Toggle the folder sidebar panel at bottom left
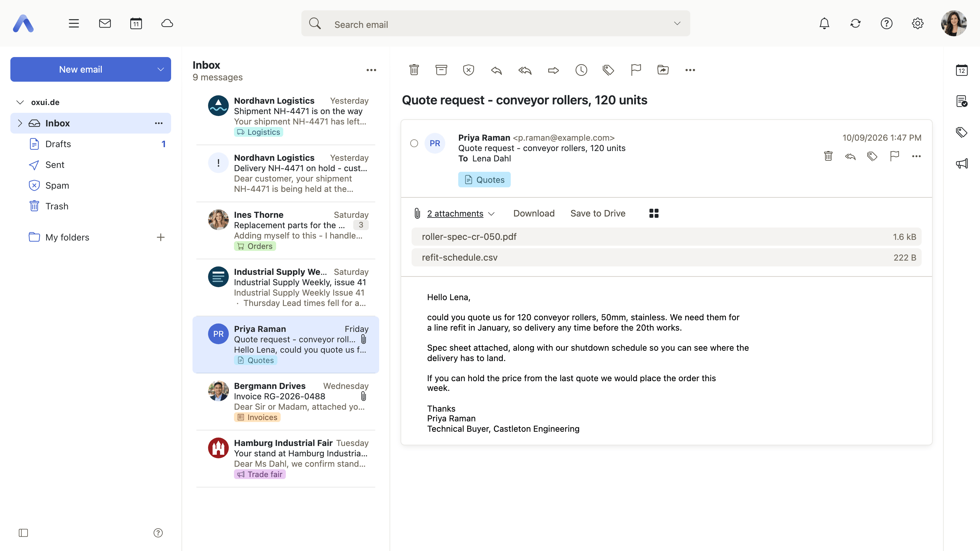The image size is (980, 551). 23,533
